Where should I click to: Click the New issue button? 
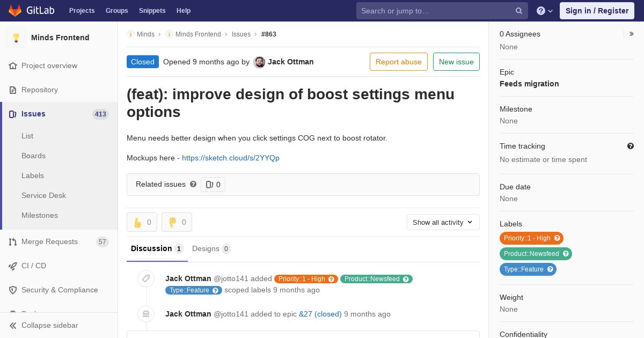pyautogui.click(x=456, y=62)
